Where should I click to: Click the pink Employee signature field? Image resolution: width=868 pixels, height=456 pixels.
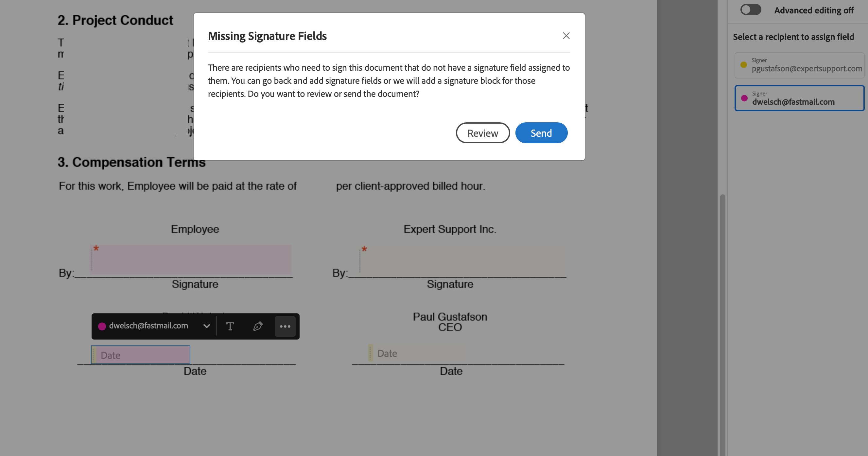(191, 259)
